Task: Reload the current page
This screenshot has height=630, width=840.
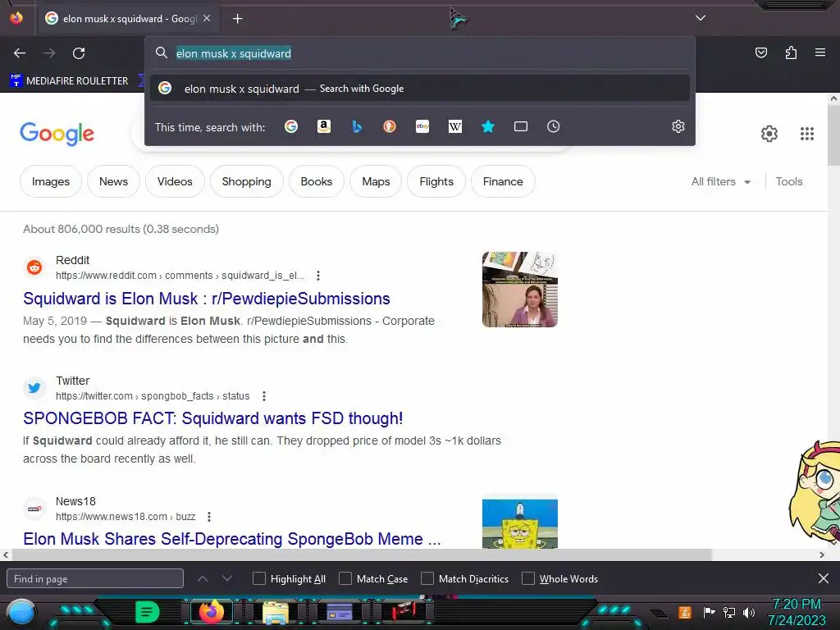Action: point(79,53)
